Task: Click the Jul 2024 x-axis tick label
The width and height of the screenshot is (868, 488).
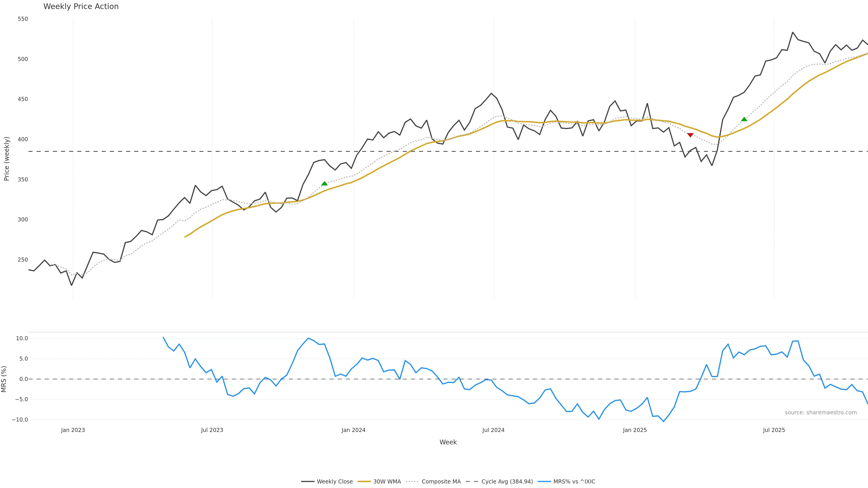Action: tap(493, 430)
